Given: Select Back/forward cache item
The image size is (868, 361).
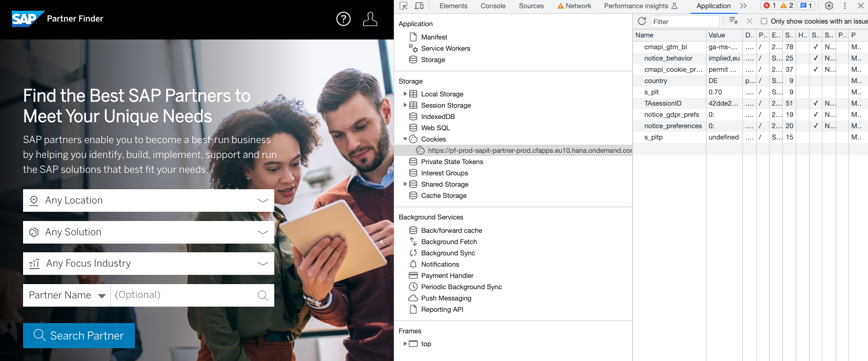Looking at the screenshot, I should click(451, 230).
